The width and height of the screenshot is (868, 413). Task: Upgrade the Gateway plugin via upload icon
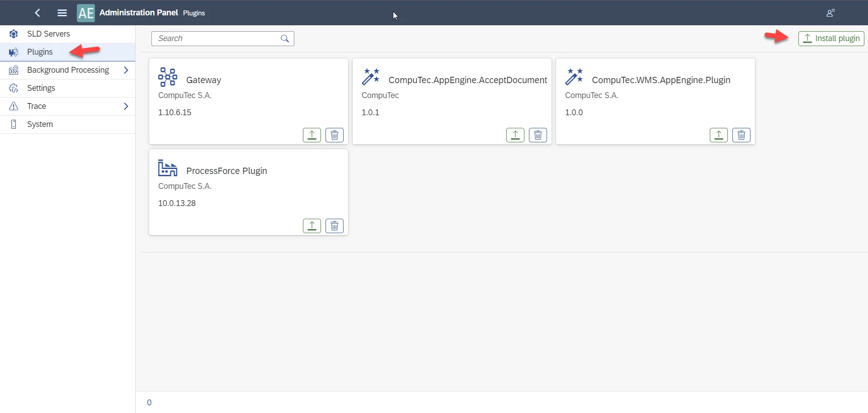[311, 135]
